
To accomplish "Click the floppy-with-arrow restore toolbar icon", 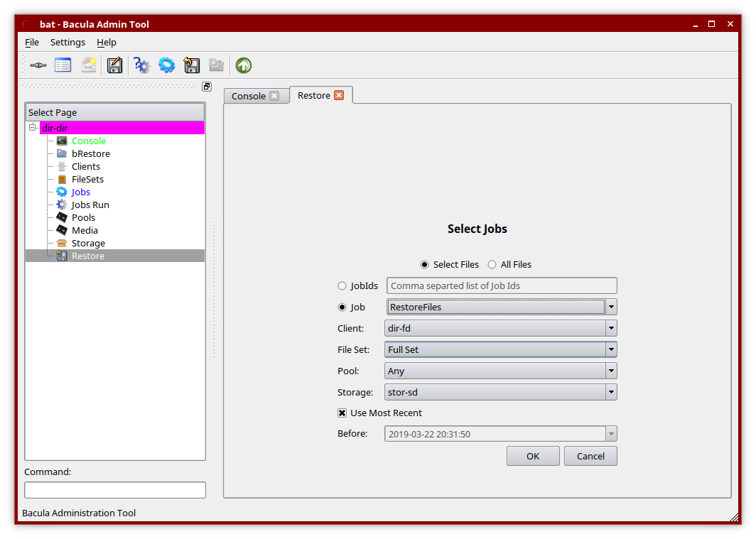I will pos(191,65).
